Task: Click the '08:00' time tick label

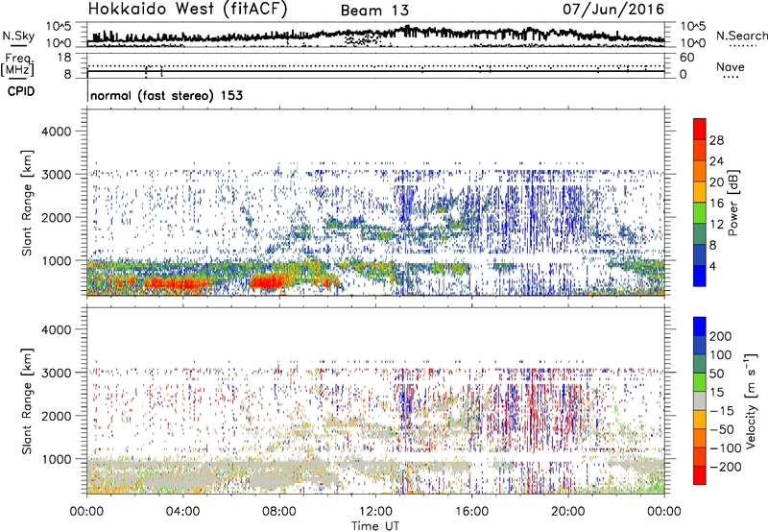Action: tap(278, 512)
